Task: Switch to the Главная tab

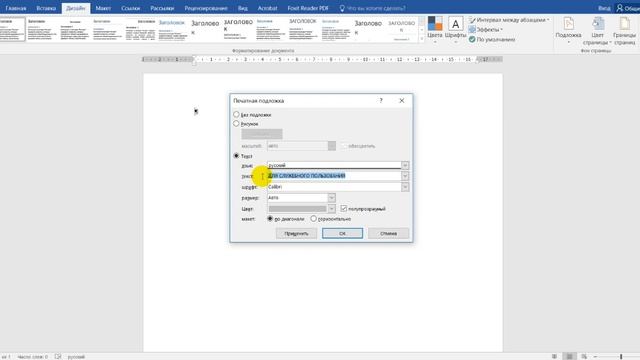Action: (x=16, y=8)
